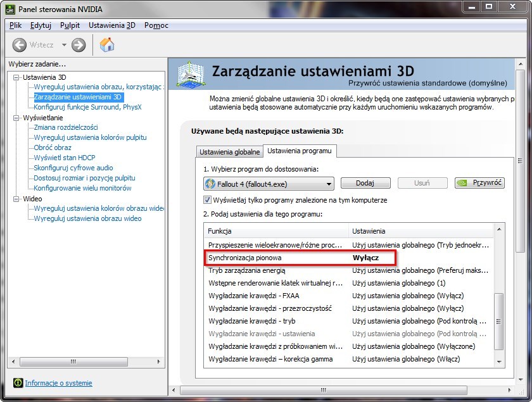
Task: Open Pomoc menu
Action: [x=156, y=25]
